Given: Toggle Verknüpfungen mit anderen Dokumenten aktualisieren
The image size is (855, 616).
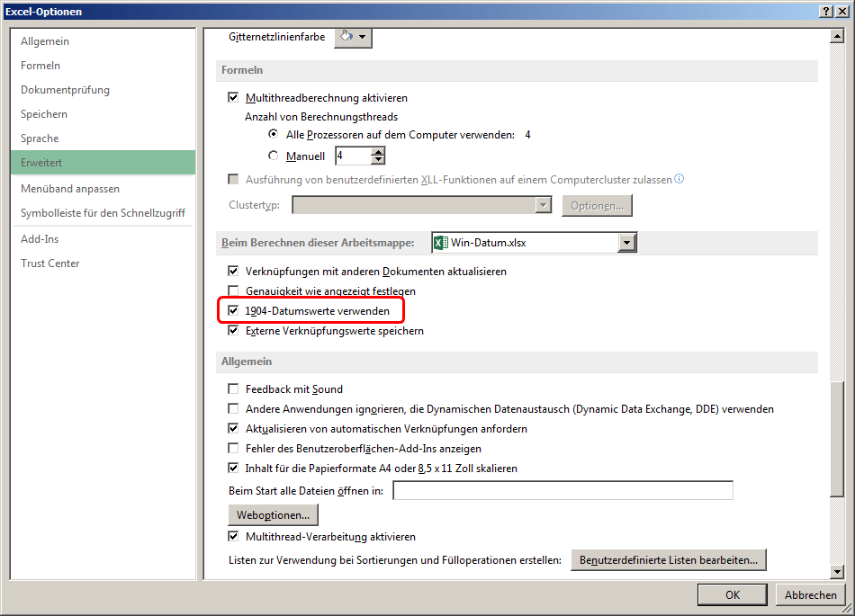Looking at the screenshot, I should pyautogui.click(x=233, y=271).
